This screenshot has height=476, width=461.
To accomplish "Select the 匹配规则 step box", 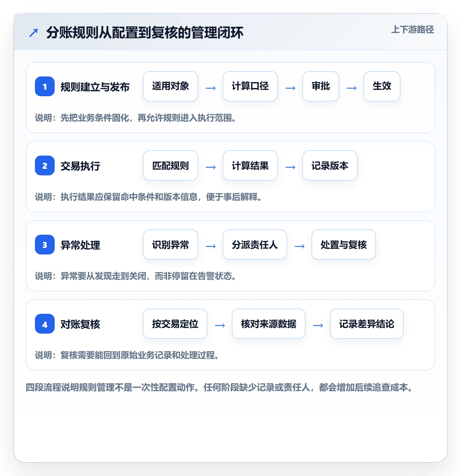I will (171, 165).
